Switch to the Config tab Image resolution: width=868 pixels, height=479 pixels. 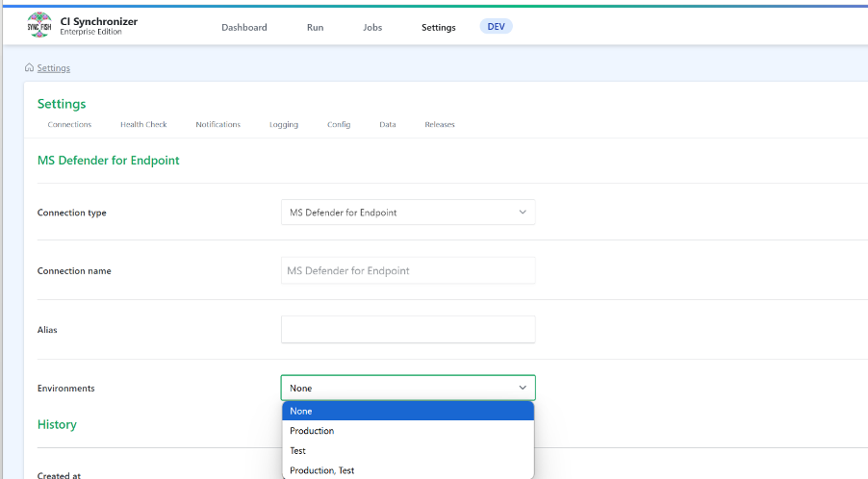coord(339,124)
